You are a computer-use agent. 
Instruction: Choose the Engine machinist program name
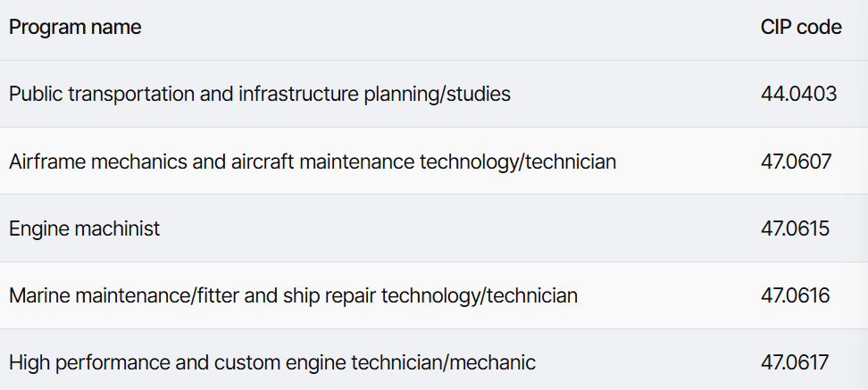[84, 228]
